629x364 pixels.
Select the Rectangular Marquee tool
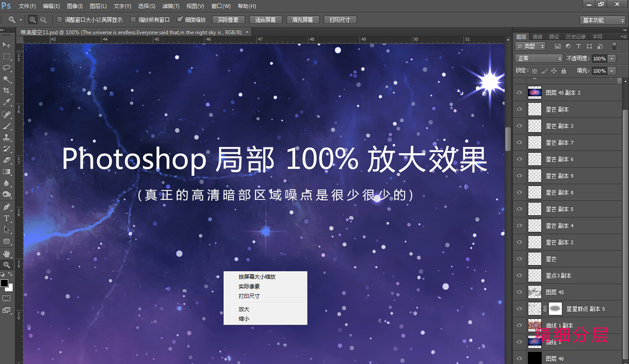[x=7, y=56]
